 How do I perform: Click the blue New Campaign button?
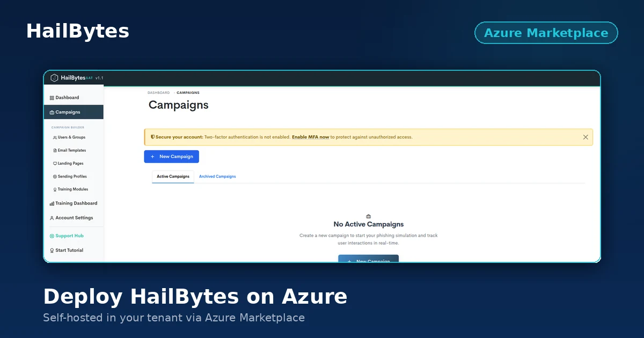[172, 157]
